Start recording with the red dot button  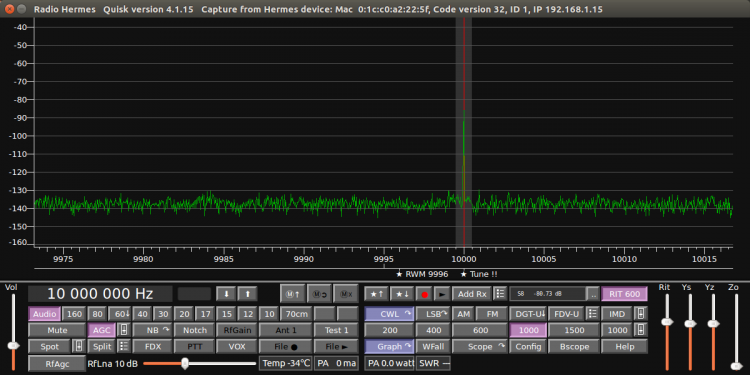(x=424, y=294)
